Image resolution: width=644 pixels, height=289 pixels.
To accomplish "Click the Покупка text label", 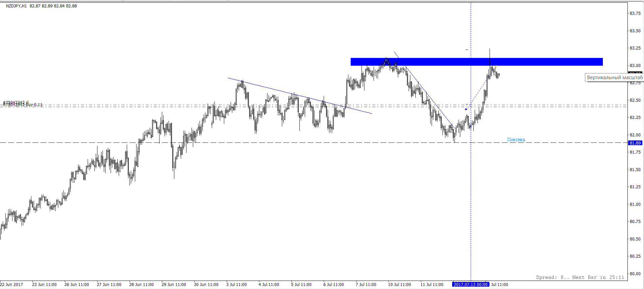I will click(516, 139).
